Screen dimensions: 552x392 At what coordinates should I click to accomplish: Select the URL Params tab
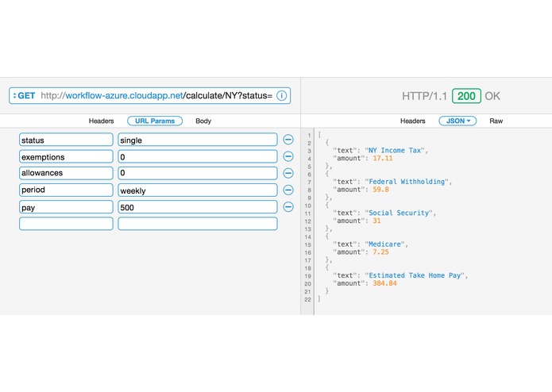coord(155,121)
